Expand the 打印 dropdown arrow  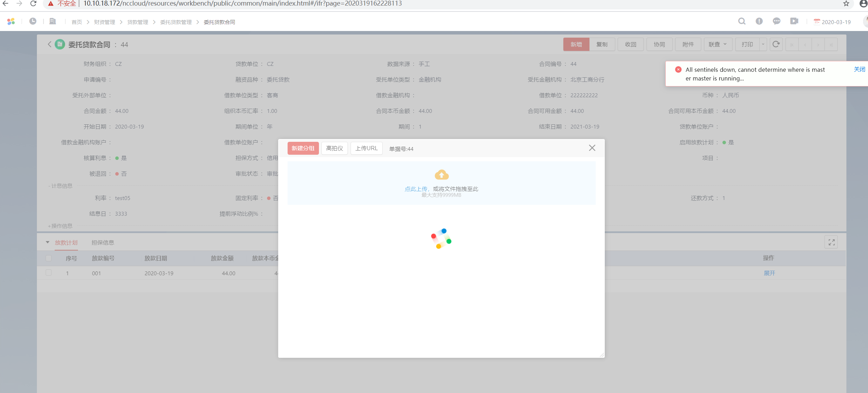(x=763, y=44)
